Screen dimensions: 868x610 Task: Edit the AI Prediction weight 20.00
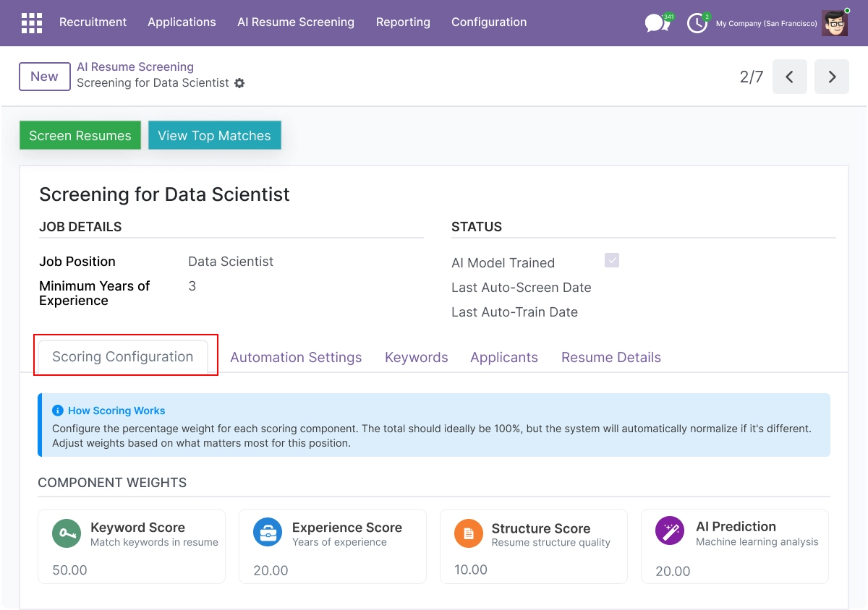673,571
